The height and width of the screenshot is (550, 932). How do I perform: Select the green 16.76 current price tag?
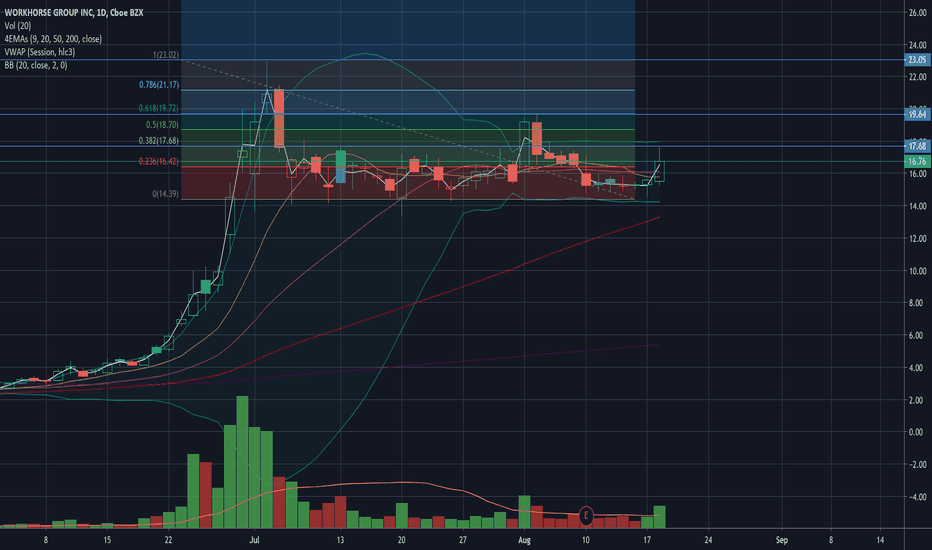(x=917, y=161)
